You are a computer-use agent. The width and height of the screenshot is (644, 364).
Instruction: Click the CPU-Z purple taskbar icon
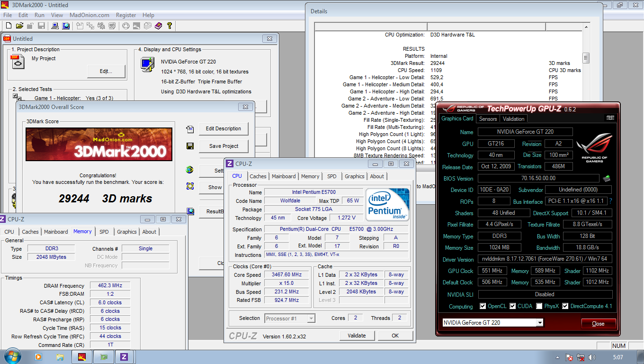[124, 357]
